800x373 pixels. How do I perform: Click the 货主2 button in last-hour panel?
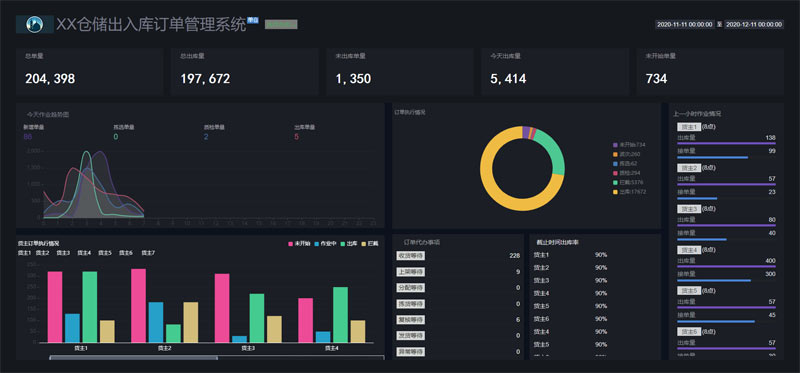pos(689,168)
